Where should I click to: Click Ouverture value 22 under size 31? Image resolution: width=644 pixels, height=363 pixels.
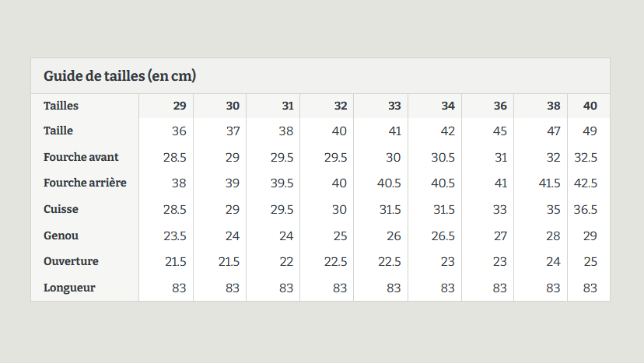tap(286, 262)
